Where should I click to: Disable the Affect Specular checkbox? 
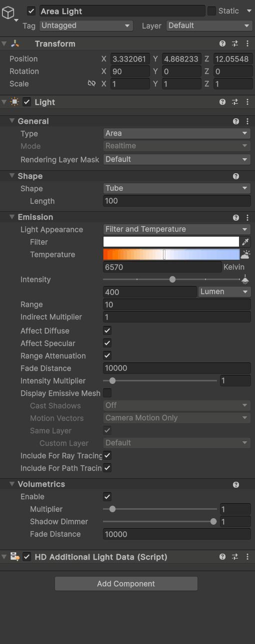tap(107, 343)
